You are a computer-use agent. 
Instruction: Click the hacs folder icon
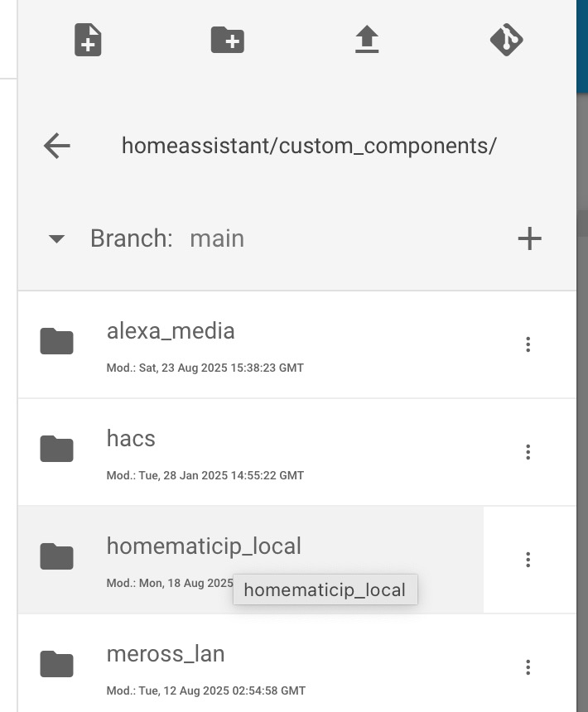coord(57,449)
